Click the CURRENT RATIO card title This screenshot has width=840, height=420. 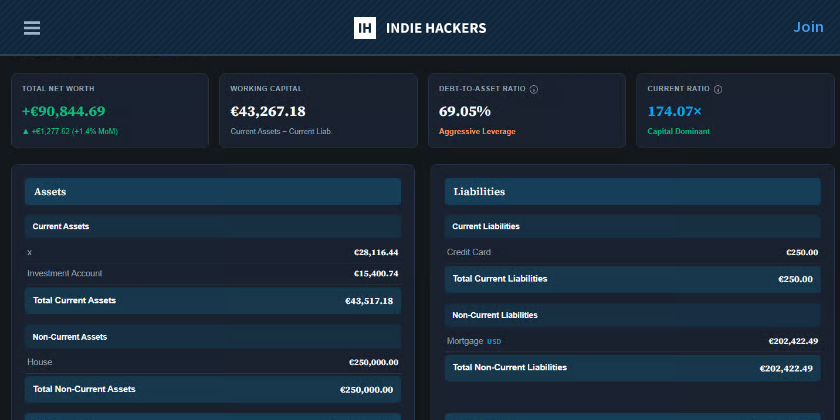coord(678,89)
